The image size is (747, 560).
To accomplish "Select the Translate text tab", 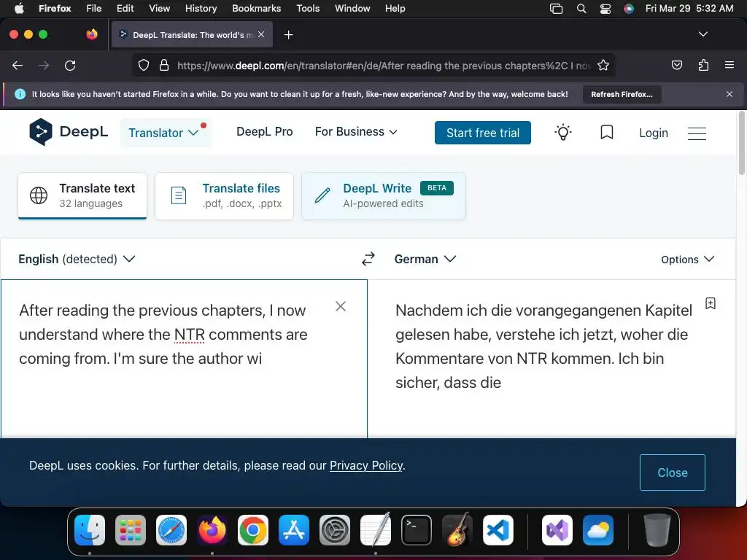I will tap(82, 195).
